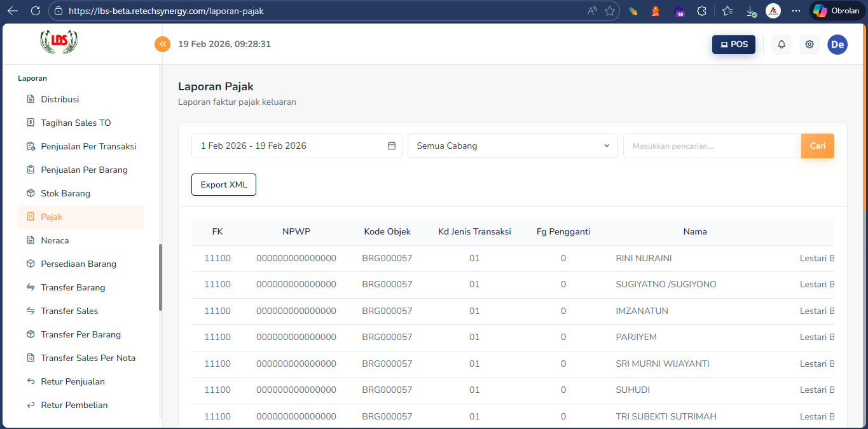
Task: Click the Retur Penjualan arrow icon
Action: tap(31, 381)
